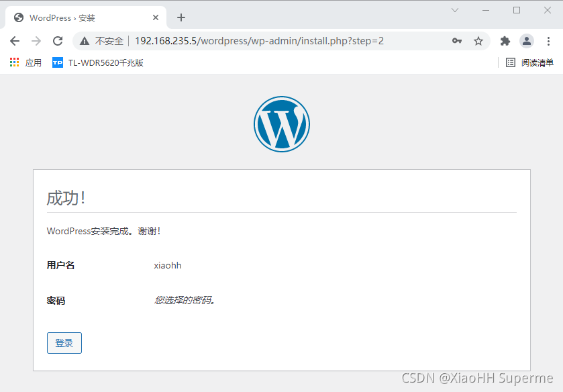Screen dimensions: 563x392
Task: Reload the page with the refresh icon
Action: [58, 41]
